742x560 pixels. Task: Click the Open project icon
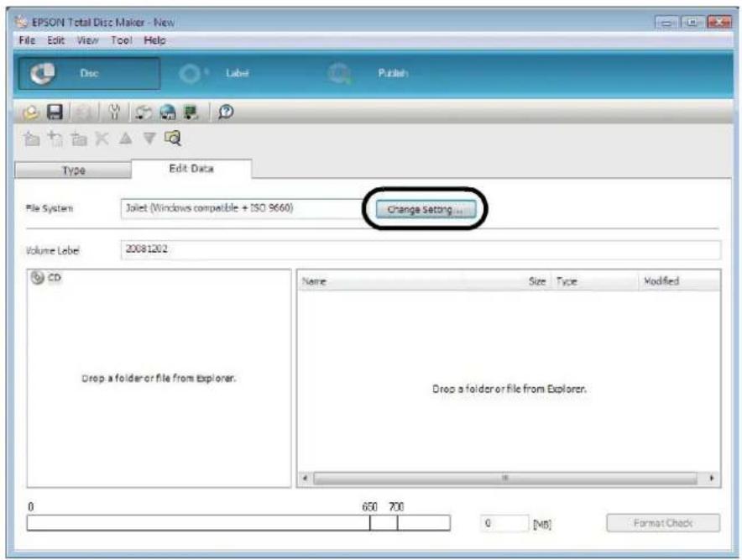pos(31,113)
